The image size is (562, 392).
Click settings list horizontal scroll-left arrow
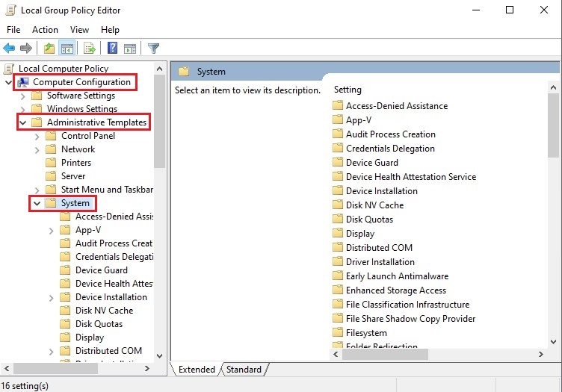coord(336,355)
